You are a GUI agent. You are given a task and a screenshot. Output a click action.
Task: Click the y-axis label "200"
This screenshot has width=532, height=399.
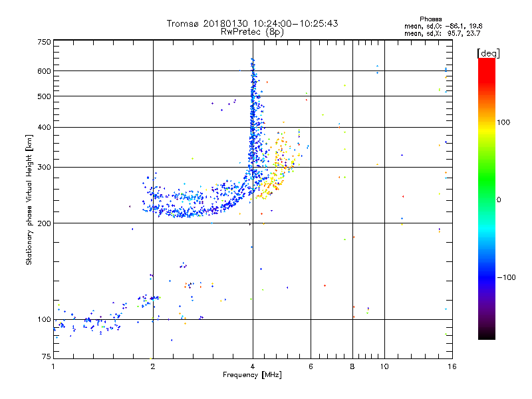(45, 223)
